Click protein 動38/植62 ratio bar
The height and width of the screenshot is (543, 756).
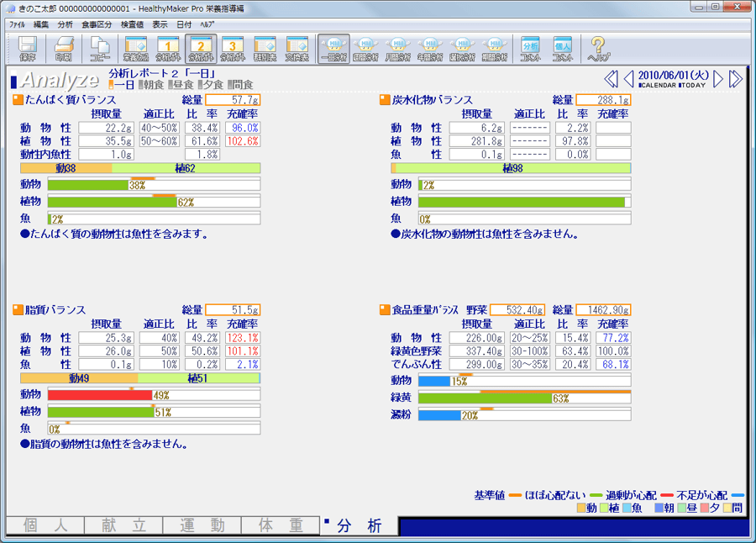tap(140, 168)
